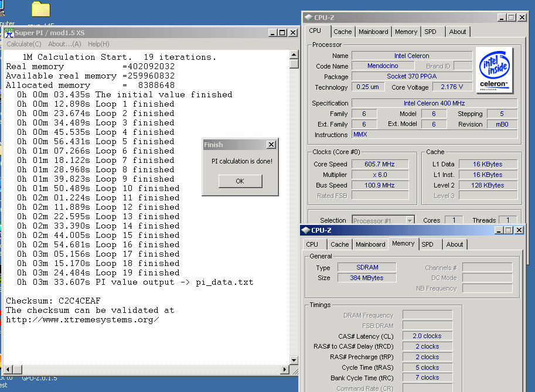The width and height of the screenshot is (535, 392).
Task: Click Bus Speed value 100.9 MHz
Action: pyautogui.click(x=380, y=185)
